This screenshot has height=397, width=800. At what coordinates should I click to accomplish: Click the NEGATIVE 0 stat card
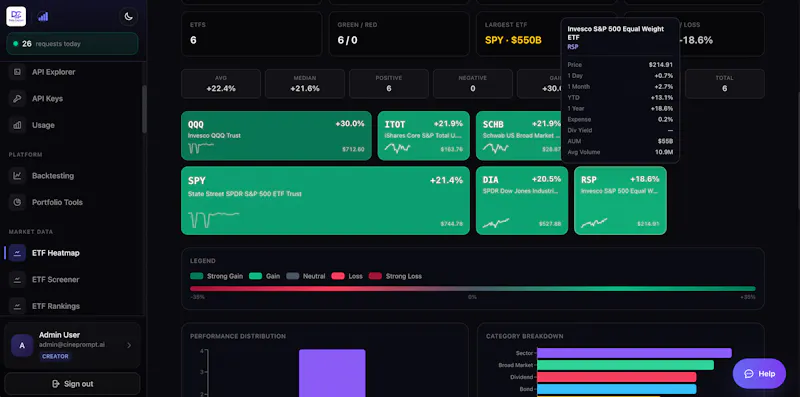point(473,84)
